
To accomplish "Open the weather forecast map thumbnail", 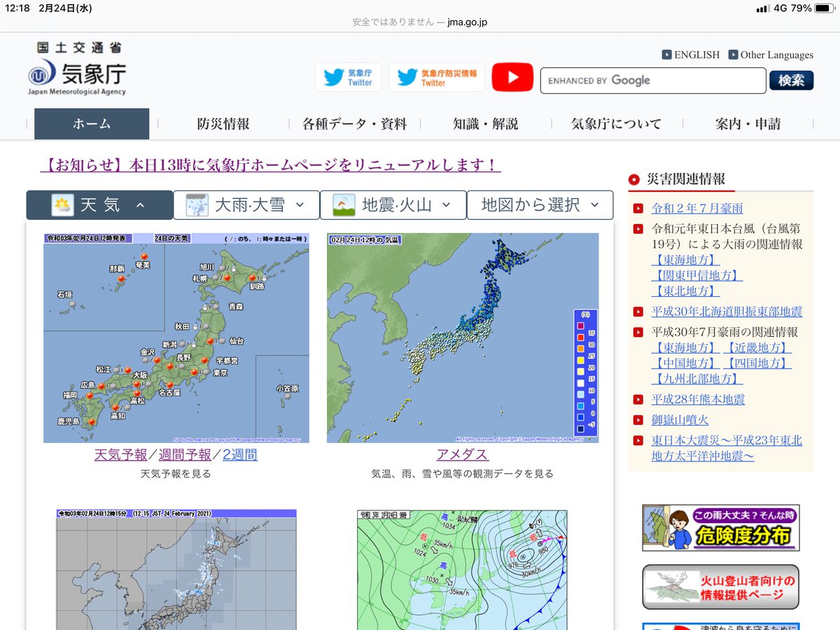I will [176, 338].
